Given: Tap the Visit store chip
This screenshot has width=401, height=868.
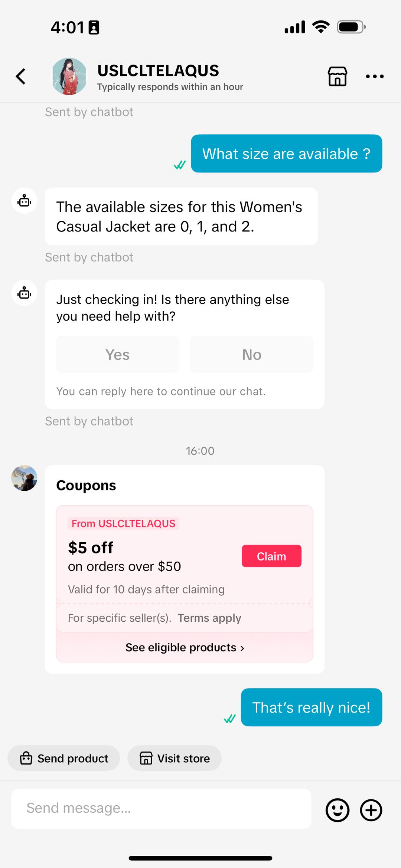Looking at the screenshot, I should [175, 758].
